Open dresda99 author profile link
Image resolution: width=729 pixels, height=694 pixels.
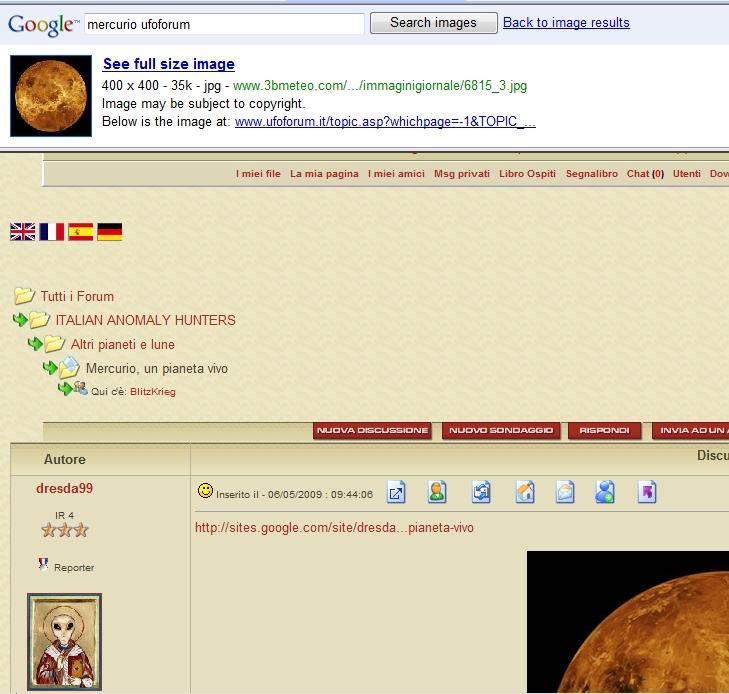[65, 489]
